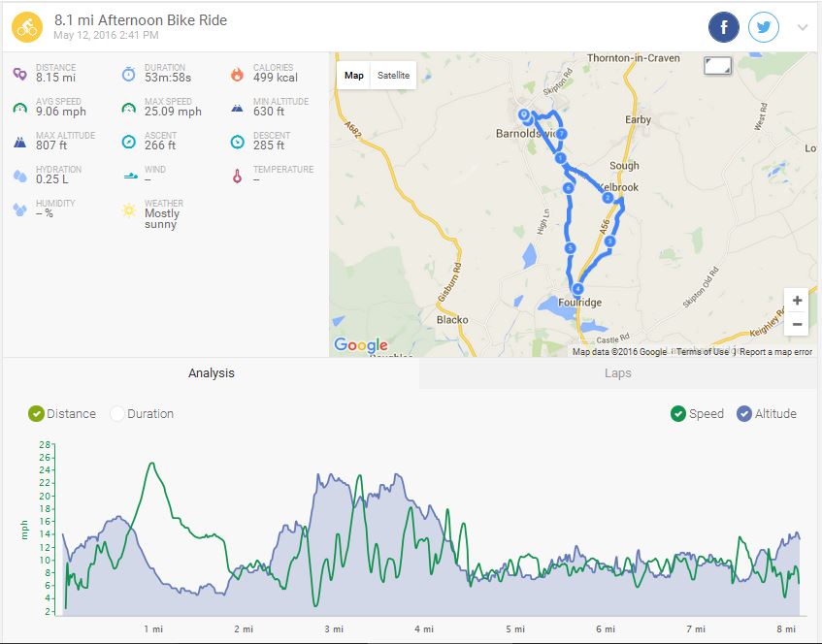Select the Duration radio option

(117, 414)
